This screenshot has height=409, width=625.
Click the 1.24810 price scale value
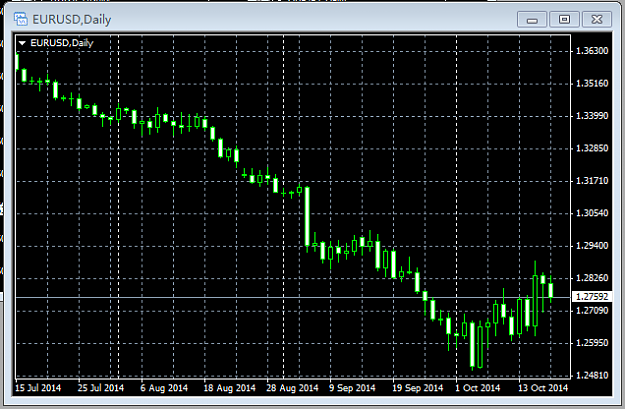[592, 375]
